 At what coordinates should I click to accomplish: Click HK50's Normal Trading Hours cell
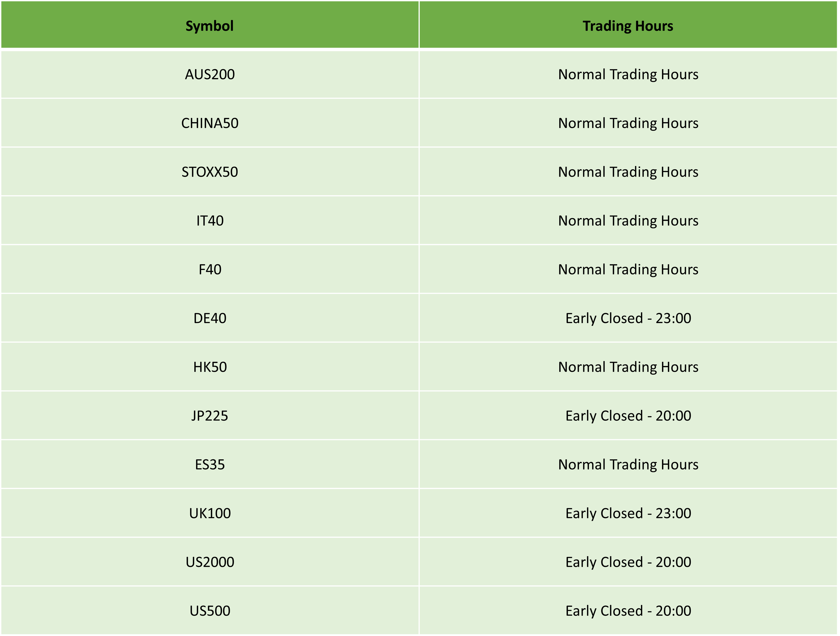[x=628, y=367]
